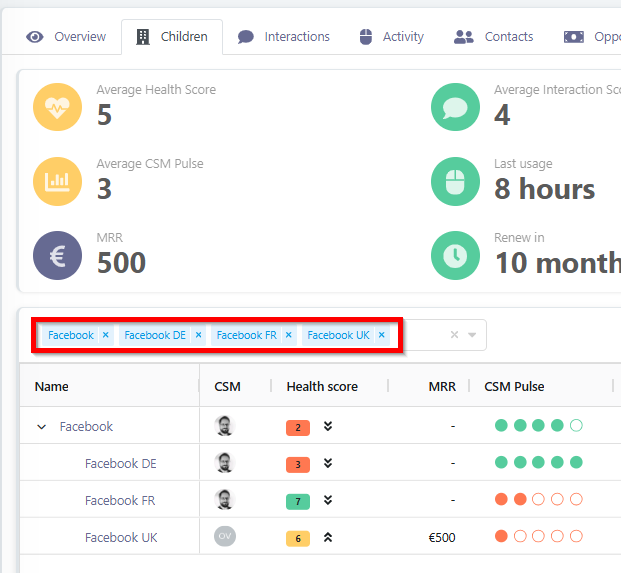Screen dimensions: 621x573
Task: Collapse the Facebook parent row
Action: [42, 427]
